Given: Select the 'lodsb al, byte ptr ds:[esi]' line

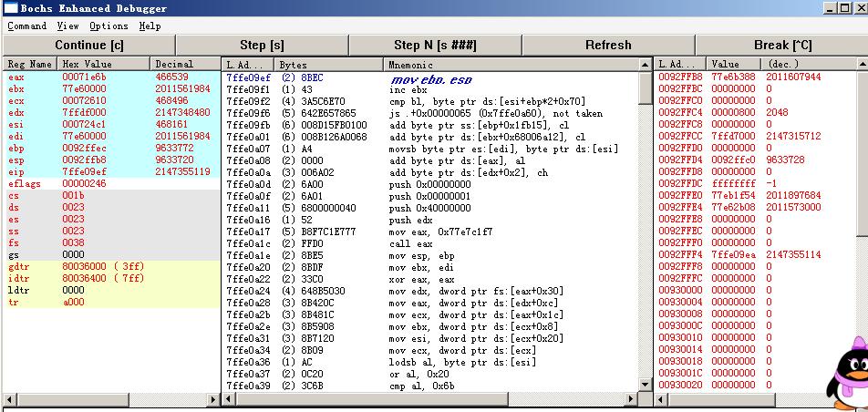Looking at the screenshot, I should [x=430, y=363].
